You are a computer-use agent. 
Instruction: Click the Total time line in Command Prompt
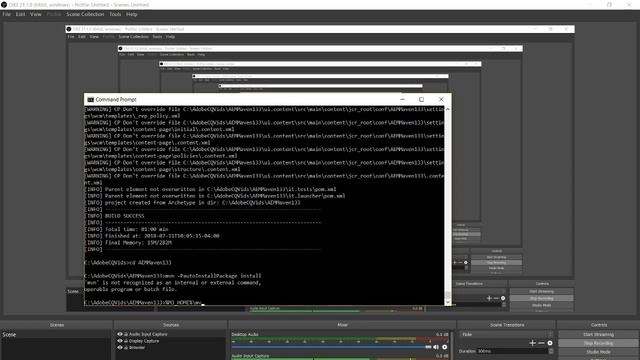click(x=127, y=229)
